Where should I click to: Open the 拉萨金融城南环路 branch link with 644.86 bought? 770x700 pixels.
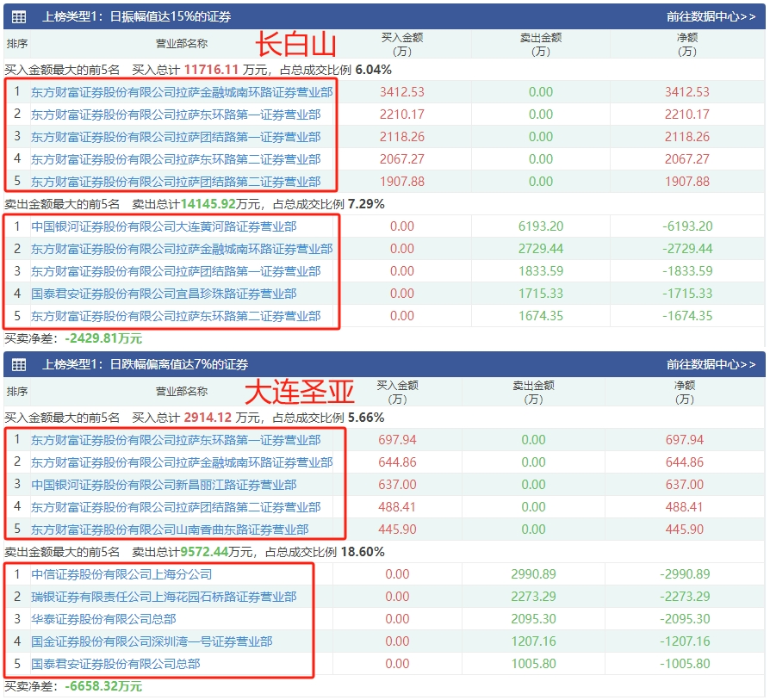tap(182, 462)
